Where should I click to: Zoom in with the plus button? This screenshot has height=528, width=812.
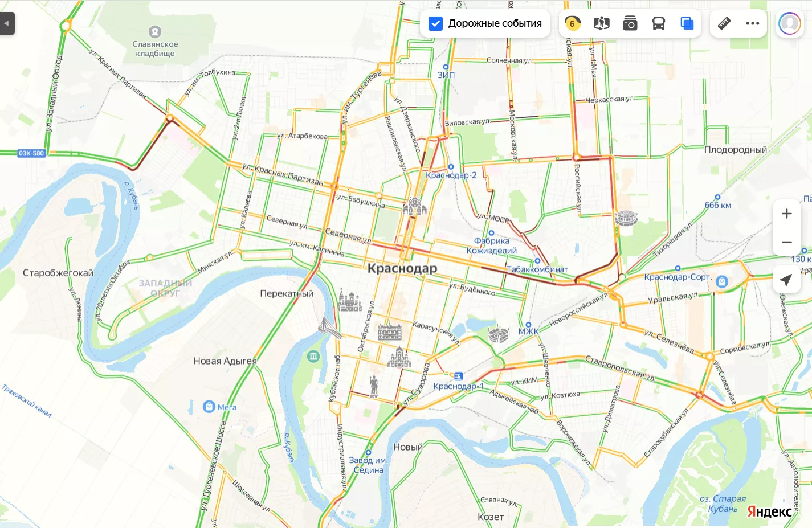[787, 214]
